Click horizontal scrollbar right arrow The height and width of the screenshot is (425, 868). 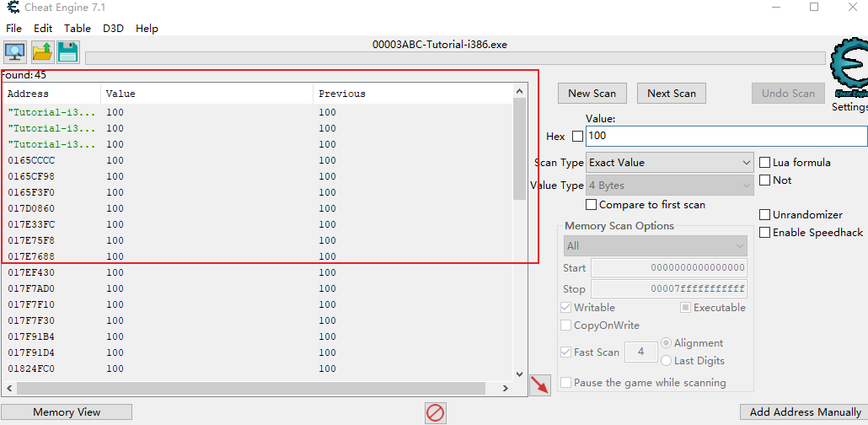pyautogui.click(x=506, y=389)
